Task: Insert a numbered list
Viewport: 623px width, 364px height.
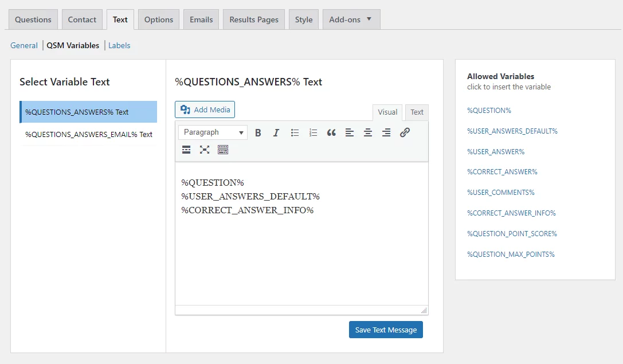Action: tap(313, 133)
